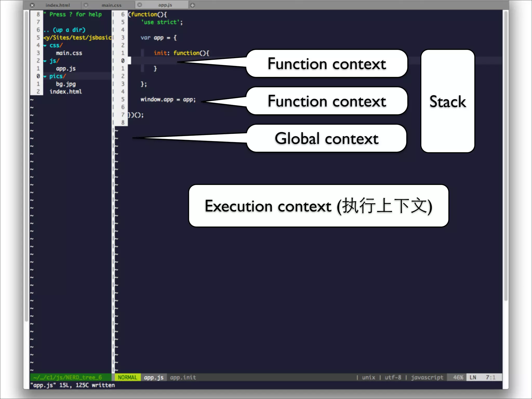This screenshot has height=399, width=532.
Task: Open index.html in file tree
Action: 66,92
